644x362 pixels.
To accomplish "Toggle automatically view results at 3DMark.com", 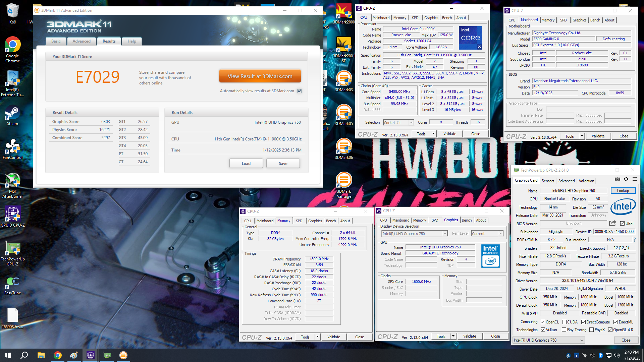I will point(300,91).
